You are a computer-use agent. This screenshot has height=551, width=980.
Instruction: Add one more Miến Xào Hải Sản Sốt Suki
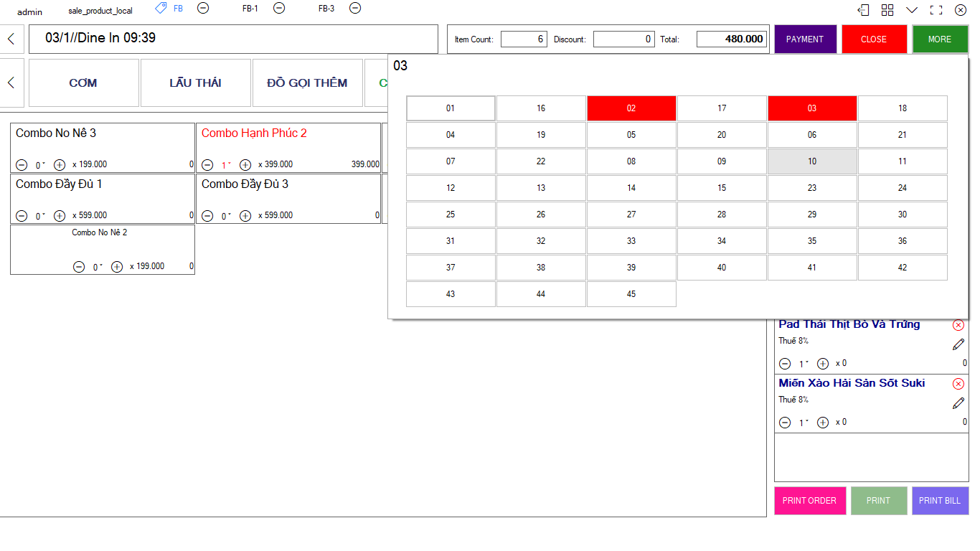823,423
